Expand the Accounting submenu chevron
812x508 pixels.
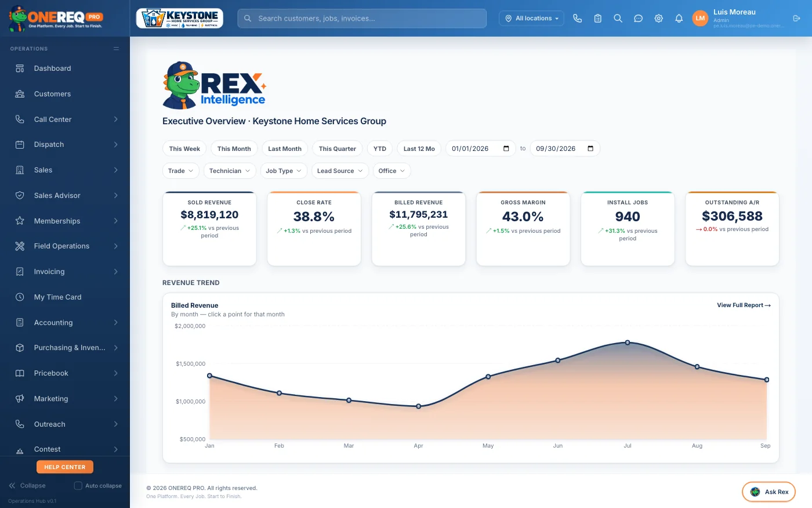click(115, 322)
